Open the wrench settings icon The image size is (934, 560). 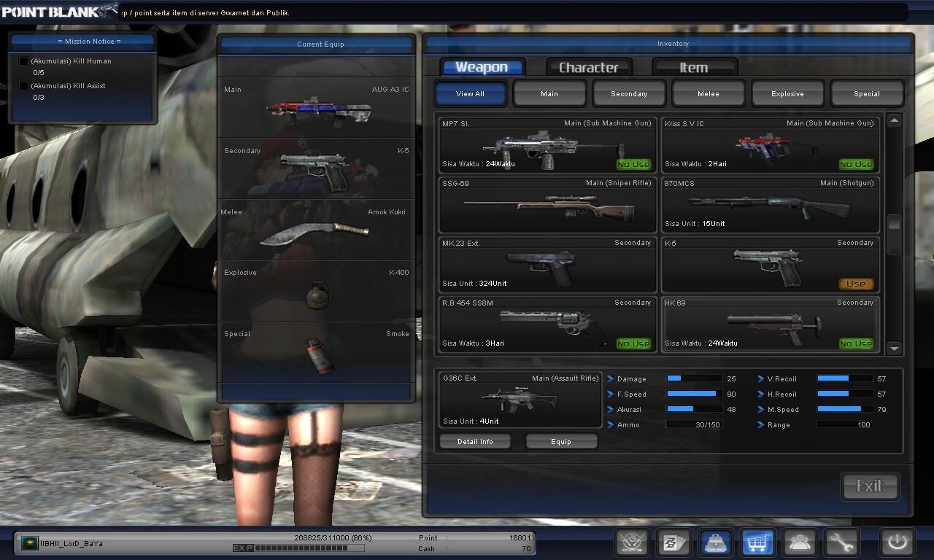click(x=841, y=542)
